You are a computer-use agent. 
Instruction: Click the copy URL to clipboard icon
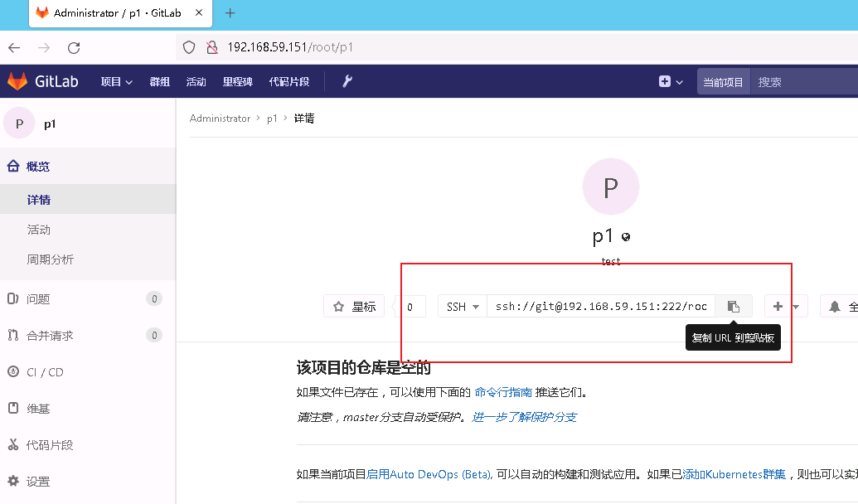pos(733,306)
